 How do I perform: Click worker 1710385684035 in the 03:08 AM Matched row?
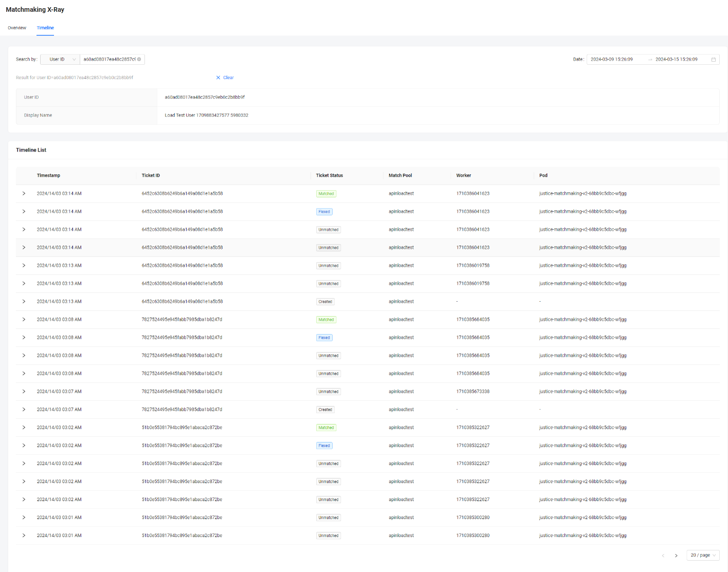[473, 320]
